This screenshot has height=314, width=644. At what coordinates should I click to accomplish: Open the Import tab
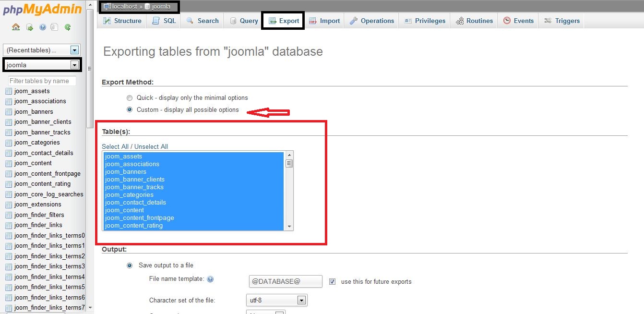coord(324,21)
